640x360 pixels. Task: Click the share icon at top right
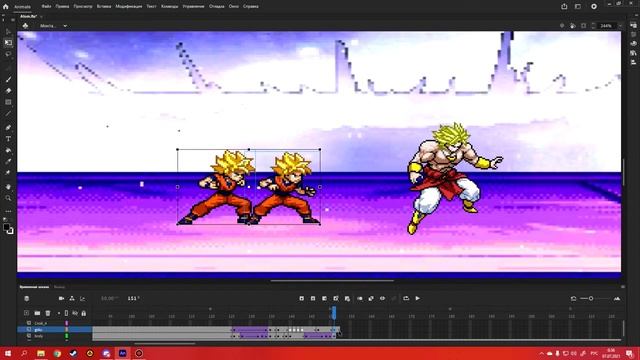(564, 7)
